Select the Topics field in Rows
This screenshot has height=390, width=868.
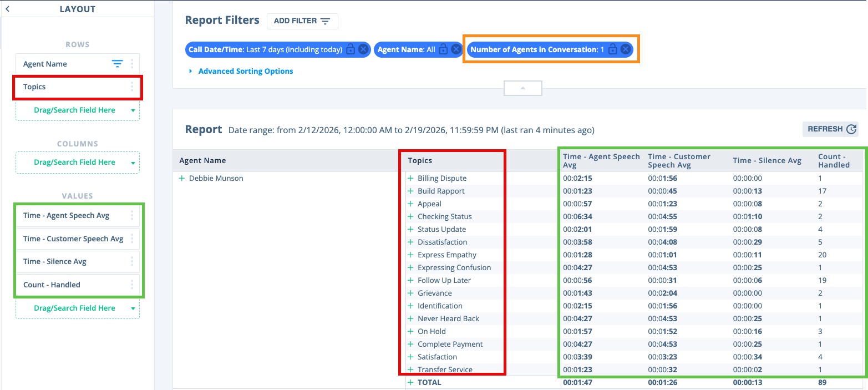78,87
